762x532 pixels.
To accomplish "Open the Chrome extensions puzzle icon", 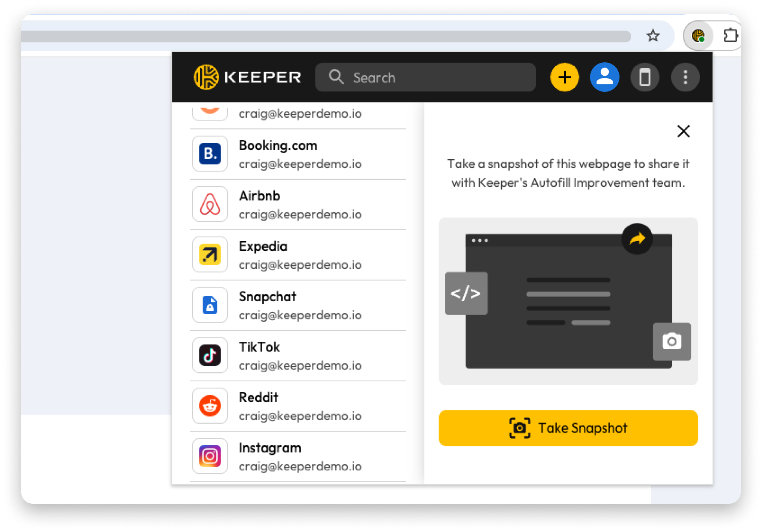I will tap(731, 36).
